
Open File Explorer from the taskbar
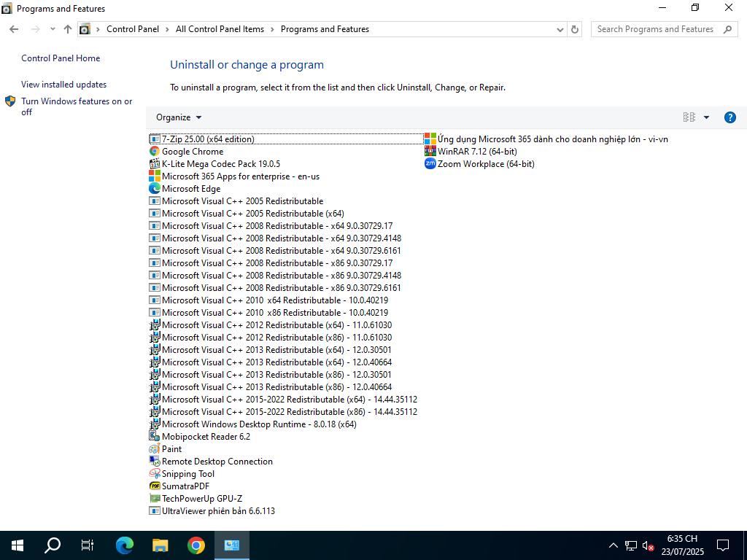coord(160,545)
